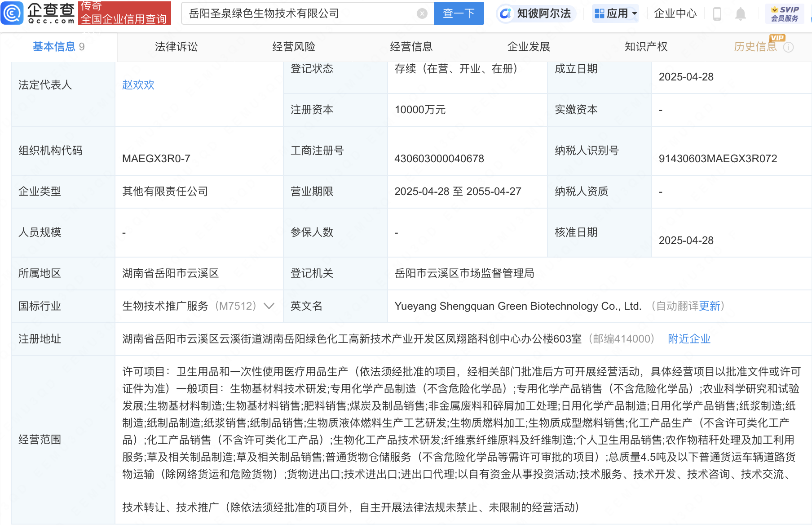Select 其他有限责任公司 company type
This screenshot has height=525, width=812.
165,191
